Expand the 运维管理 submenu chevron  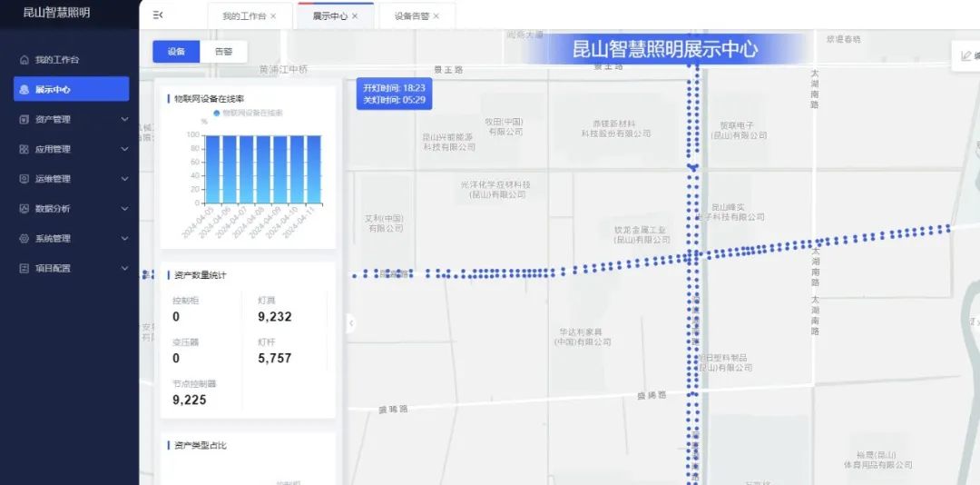click(x=124, y=179)
